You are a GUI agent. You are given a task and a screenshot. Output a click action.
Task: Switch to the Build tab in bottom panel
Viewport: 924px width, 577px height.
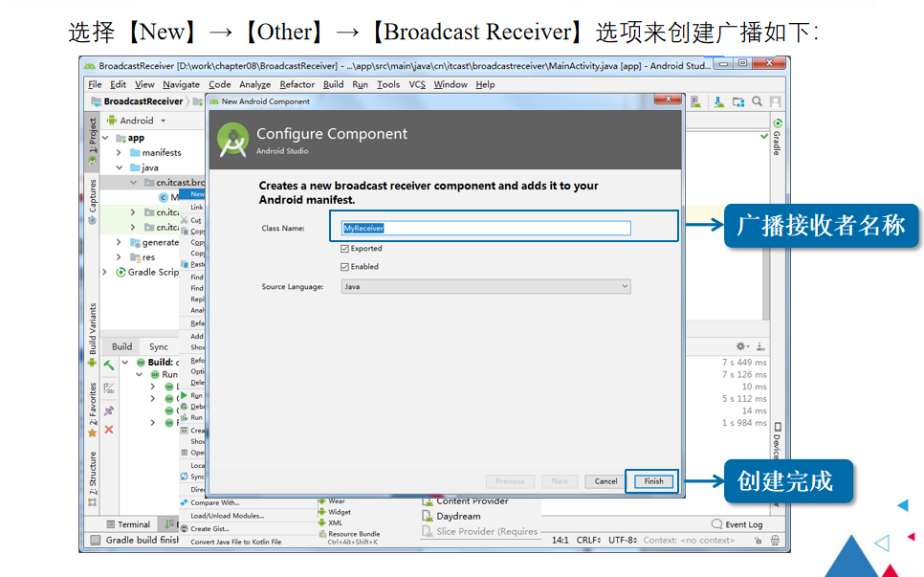[x=122, y=346]
